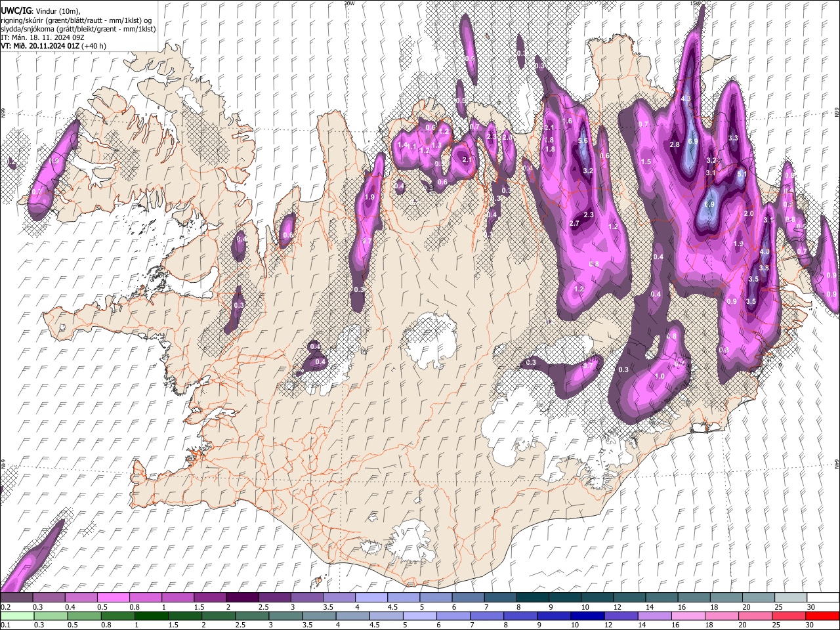Screen dimensions: 840x630
Task: Pick upper legend pale grey swatch between 25 and 30
Action: (x=791, y=597)
